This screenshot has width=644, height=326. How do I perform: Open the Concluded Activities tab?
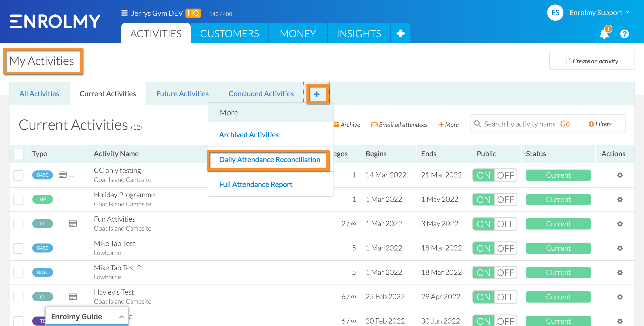click(x=261, y=93)
